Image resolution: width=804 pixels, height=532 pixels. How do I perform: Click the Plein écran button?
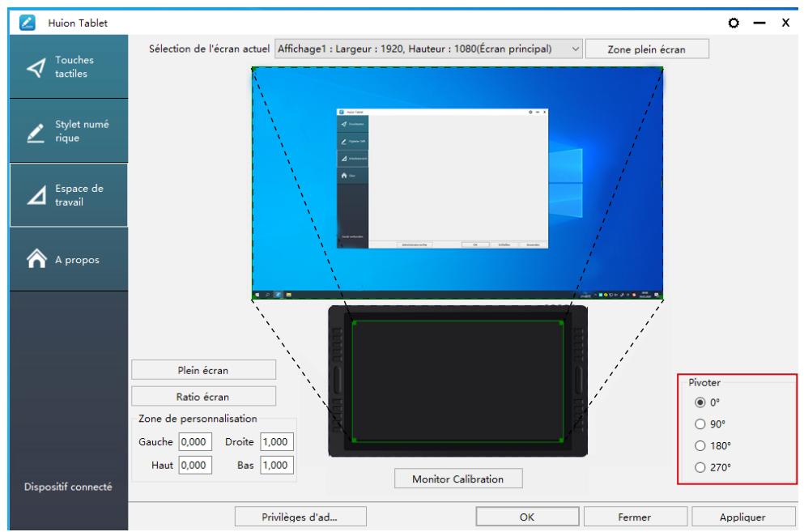203,370
